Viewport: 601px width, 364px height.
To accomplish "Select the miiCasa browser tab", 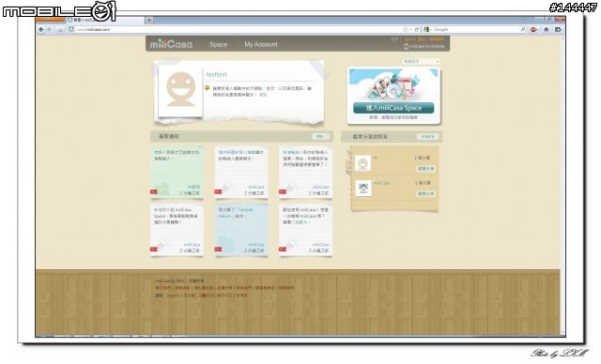I will [105, 20].
